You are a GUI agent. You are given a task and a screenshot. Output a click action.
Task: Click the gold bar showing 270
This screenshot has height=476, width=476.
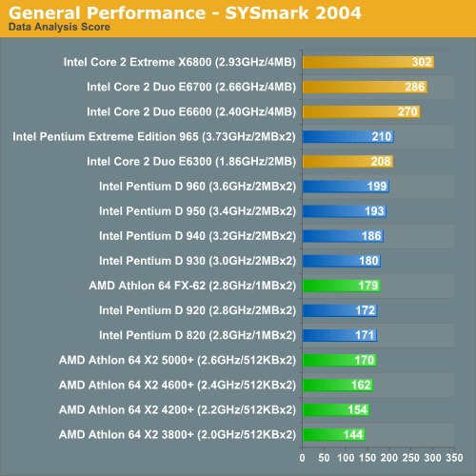[x=361, y=111]
